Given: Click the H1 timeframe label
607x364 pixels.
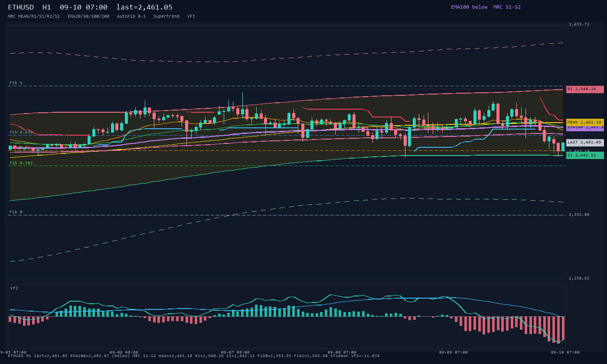Looking at the screenshot, I should (47, 7).
